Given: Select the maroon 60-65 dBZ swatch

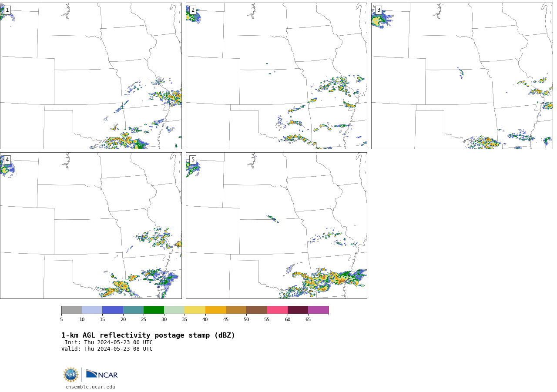Looking at the screenshot, I should point(298,310).
